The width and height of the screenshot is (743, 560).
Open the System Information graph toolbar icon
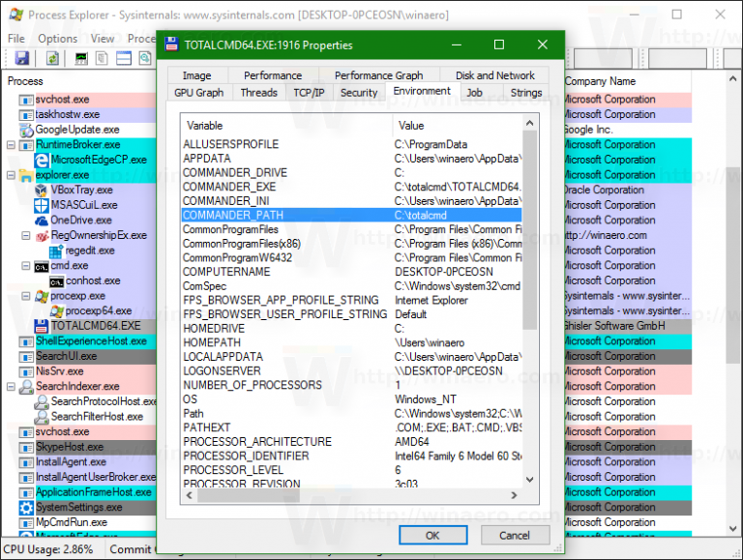81,58
